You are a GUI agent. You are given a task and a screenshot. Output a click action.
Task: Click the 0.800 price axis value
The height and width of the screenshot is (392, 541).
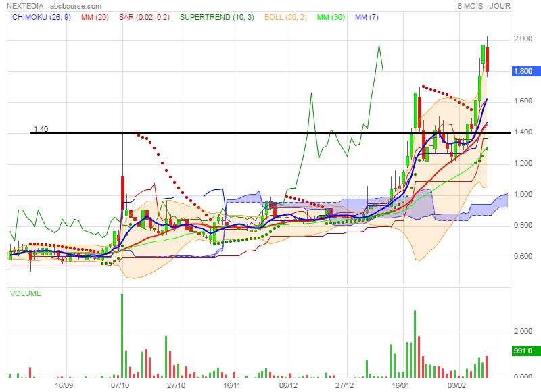click(523, 225)
